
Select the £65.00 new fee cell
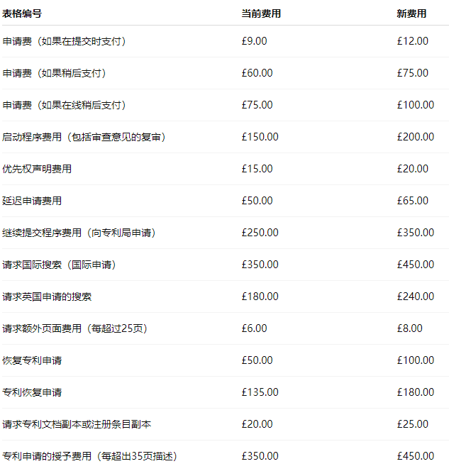click(412, 201)
